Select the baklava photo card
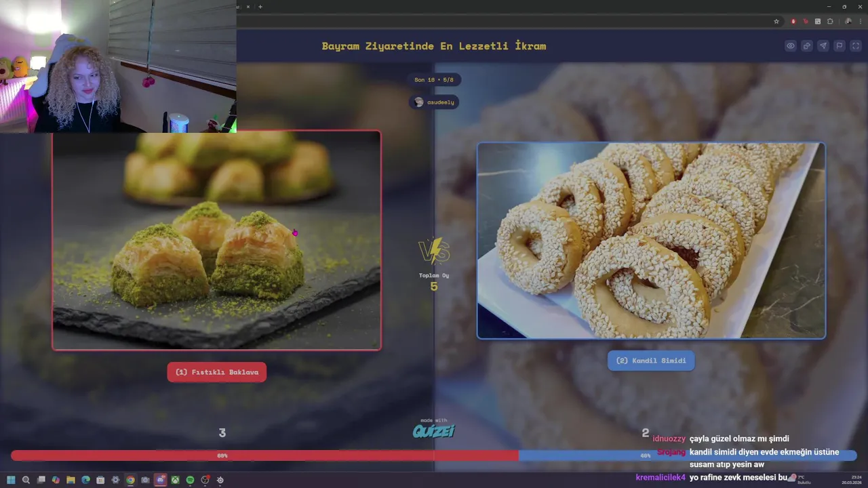This screenshot has height=488, width=868. click(217, 241)
